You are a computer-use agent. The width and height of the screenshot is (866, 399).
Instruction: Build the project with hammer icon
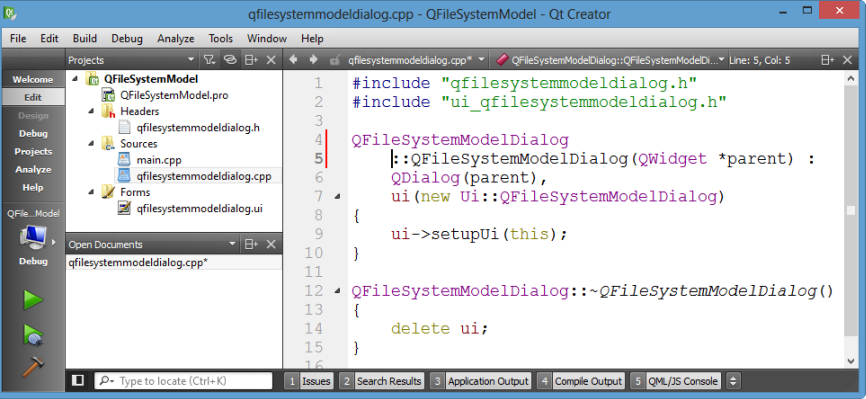pyautogui.click(x=33, y=367)
